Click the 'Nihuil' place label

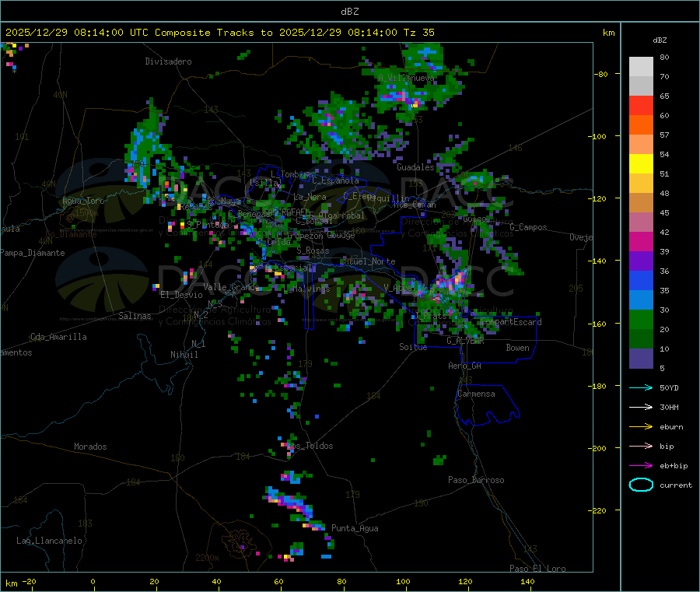click(x=184, y=355)
